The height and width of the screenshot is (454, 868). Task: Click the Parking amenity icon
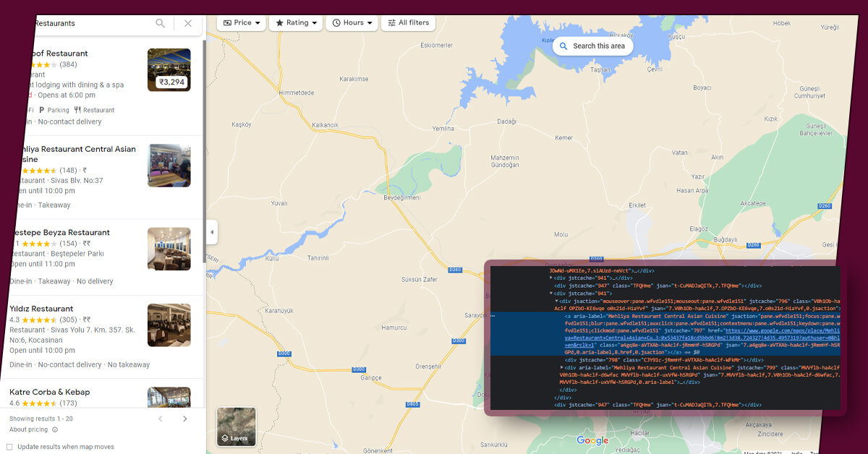click(42, 111)
